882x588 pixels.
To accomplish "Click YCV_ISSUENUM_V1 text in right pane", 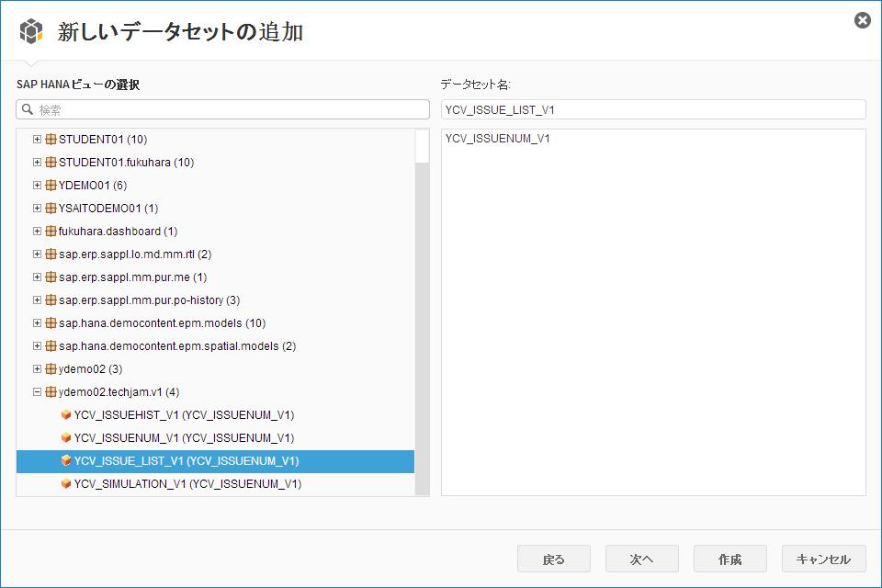I will tap(497, 139).
